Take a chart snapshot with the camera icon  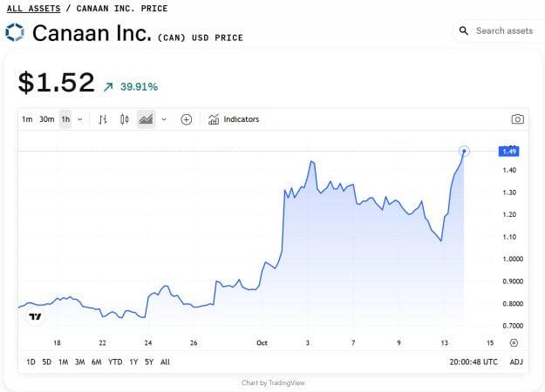(x=517, y=119)
